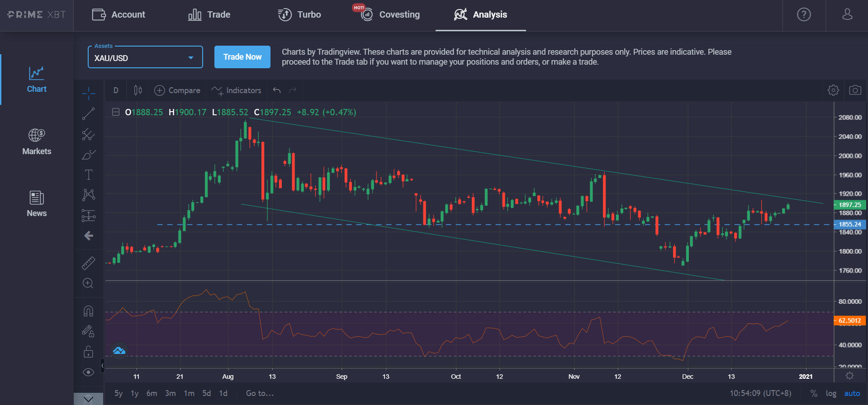The height and width of the screenshot is (405, 868).
Task: Activate the zoom in tool
Action: pos(89,283)
